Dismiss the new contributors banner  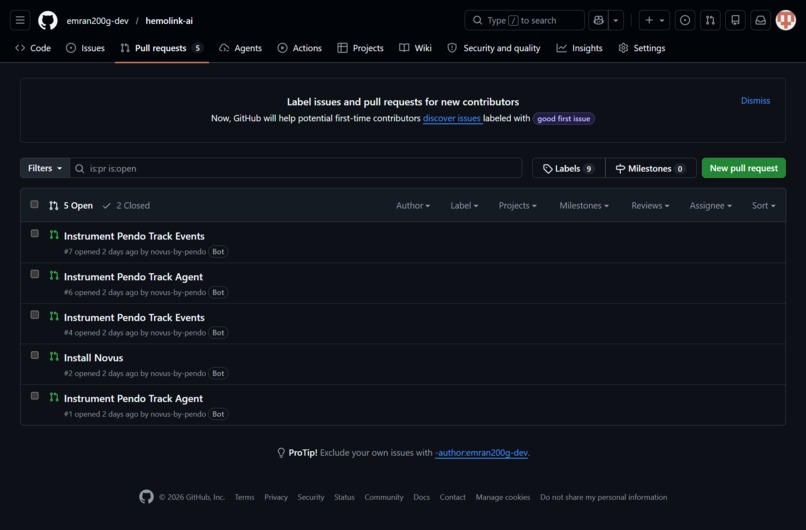click(755, 101)
